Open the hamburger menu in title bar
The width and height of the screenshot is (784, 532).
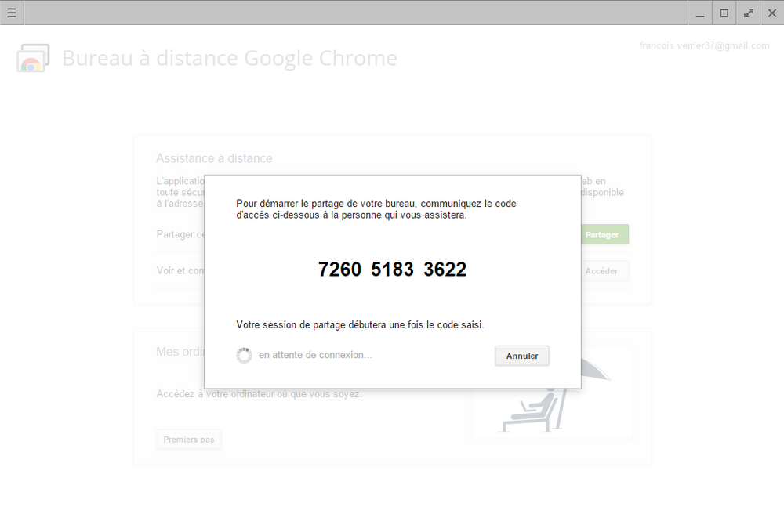12,13
